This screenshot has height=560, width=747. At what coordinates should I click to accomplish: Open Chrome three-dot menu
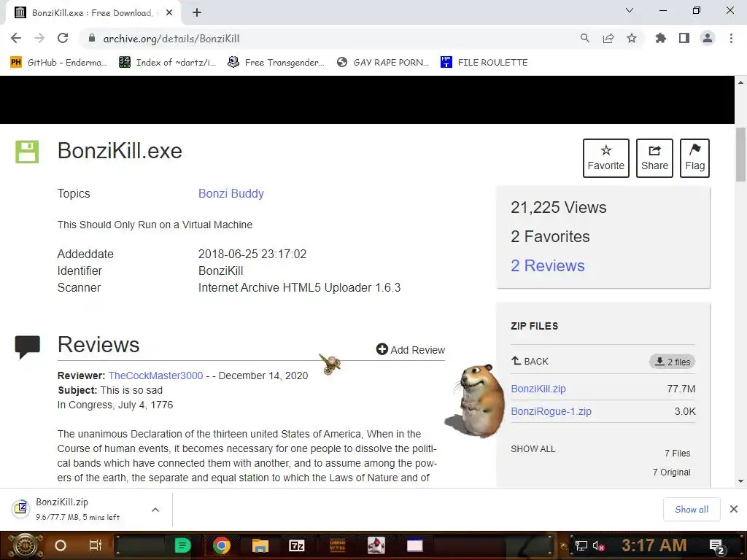pos(731,38)
